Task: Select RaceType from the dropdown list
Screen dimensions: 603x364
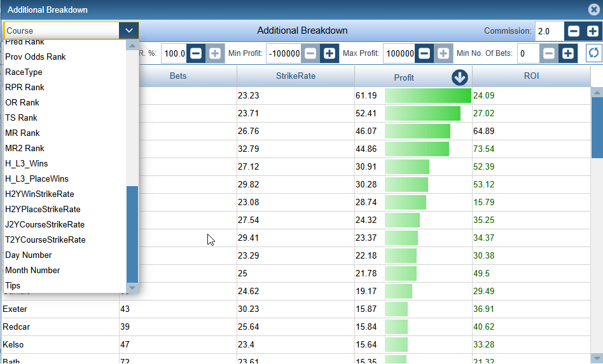Action: coord(24,72)
